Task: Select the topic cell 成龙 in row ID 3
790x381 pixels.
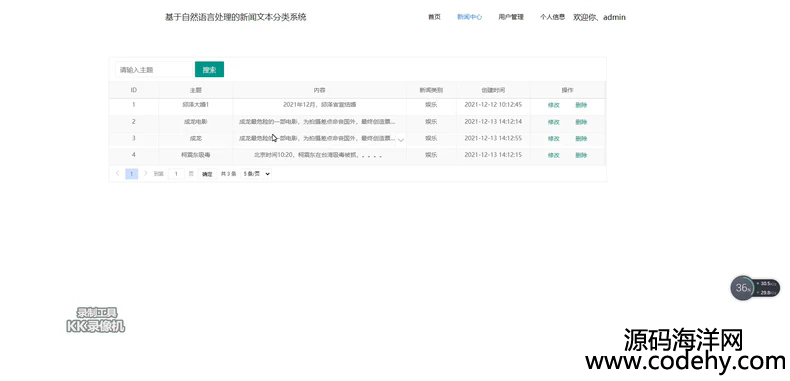Action: 195,138
